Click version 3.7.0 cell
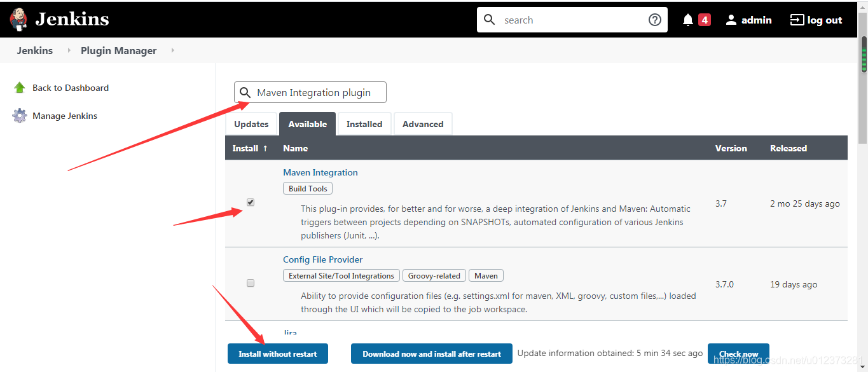This screenshot has height=372, width=868. pos(725,284)
